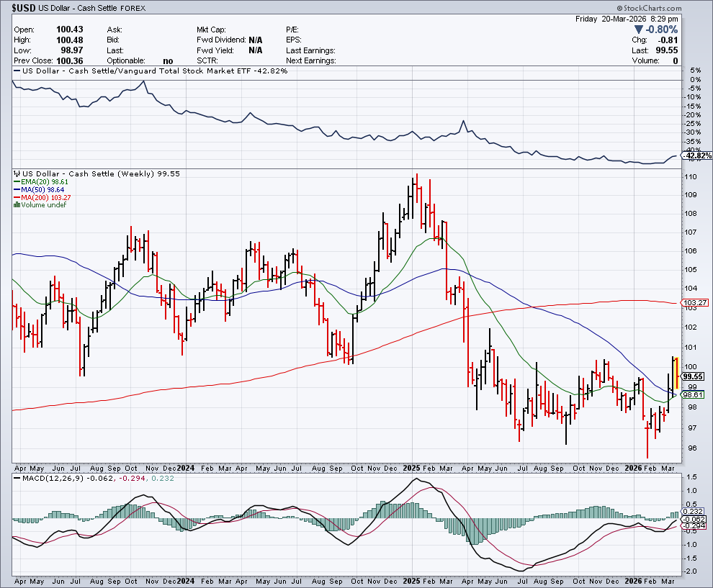
Task: Click the Volume undef histogram icon
Action: tap(17, 205)
